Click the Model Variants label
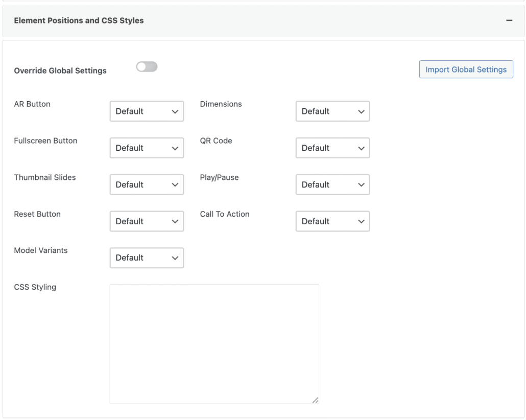Image resolution: width=526 pixels, height=420 pixels. pyautogui.click(x=41, y=251)
